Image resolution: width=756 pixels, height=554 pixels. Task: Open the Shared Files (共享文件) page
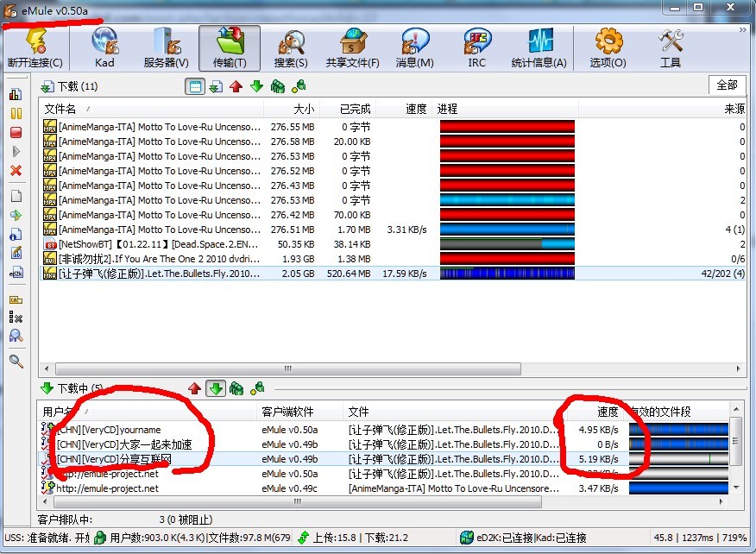click(352, 47)
